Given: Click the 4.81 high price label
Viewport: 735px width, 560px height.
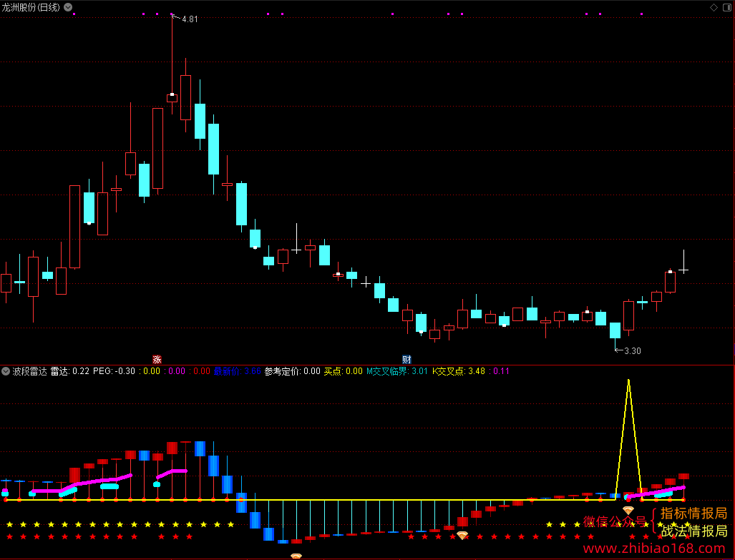Looking at the screenshot, I should [x=190, y=19].
